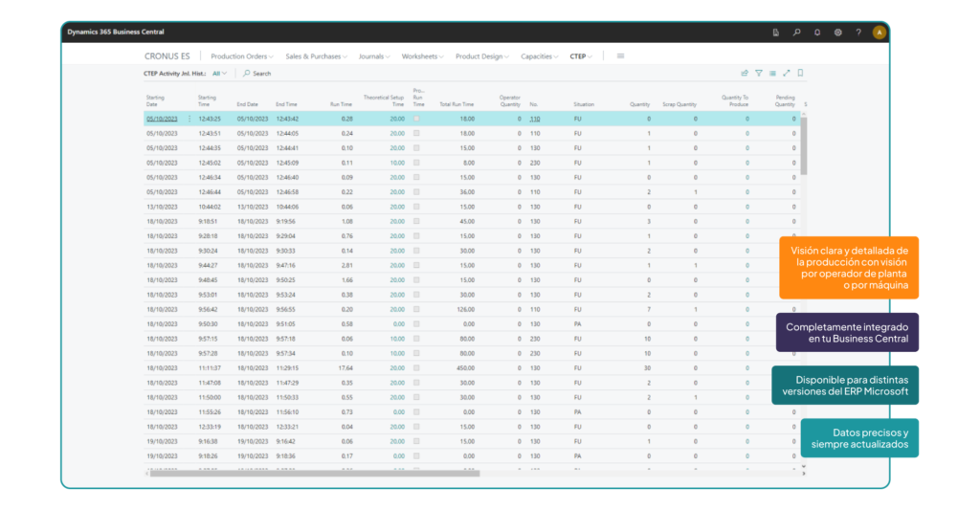Sort by the Situation column header
Viewport: 980px width, 510px height.
point(584,104)
